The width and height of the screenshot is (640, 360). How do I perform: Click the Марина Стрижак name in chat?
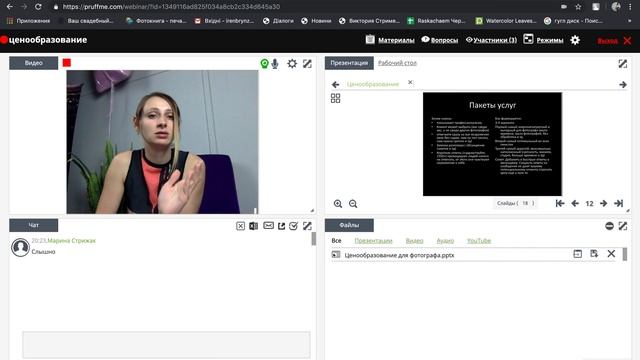[71, 241]
